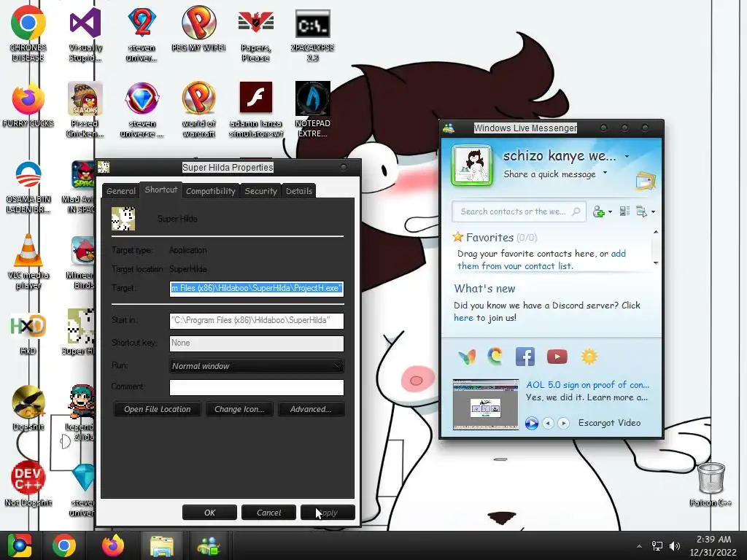Open the schizo kanye status dropdown arrow

[627, 156]
